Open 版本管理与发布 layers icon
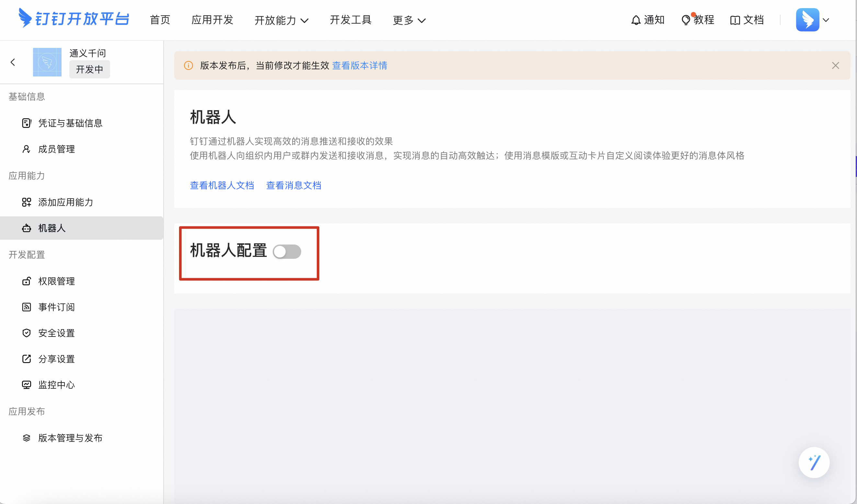The height and width of the screenshot is (504, 857). click(x=27, y=438)
